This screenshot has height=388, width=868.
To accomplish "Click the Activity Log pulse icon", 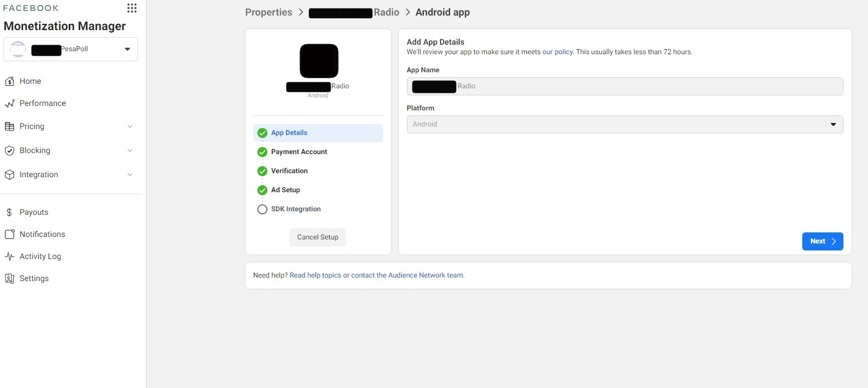I will [x=9, y=256].
